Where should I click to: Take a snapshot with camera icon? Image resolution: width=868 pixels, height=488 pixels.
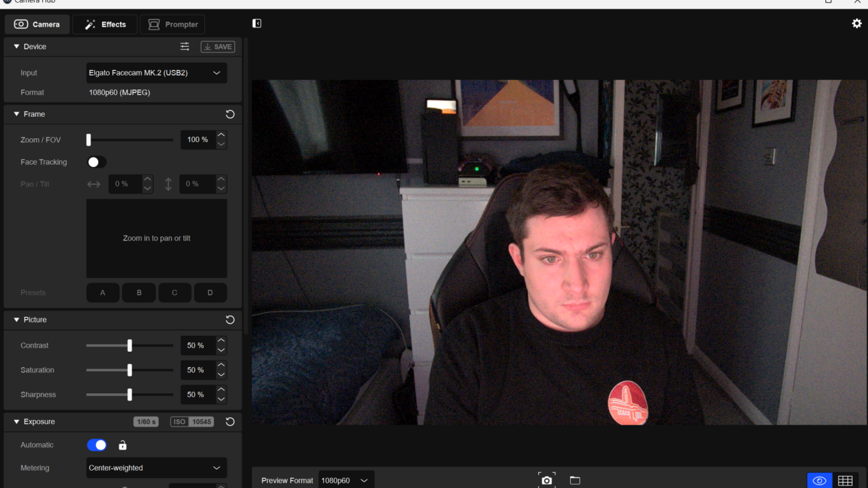coord(547,480)
